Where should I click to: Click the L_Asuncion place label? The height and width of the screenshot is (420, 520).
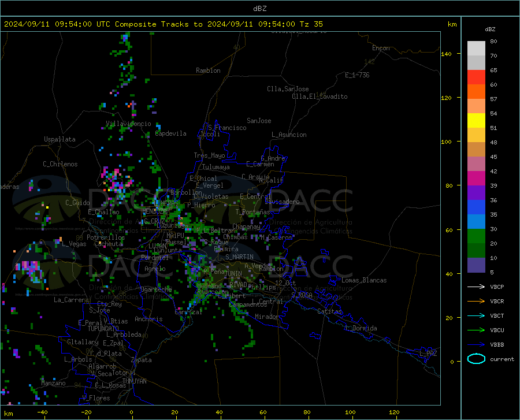point(289,135)
